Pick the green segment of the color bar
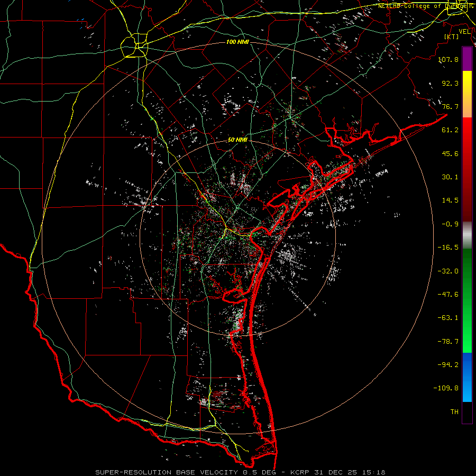 467,300
